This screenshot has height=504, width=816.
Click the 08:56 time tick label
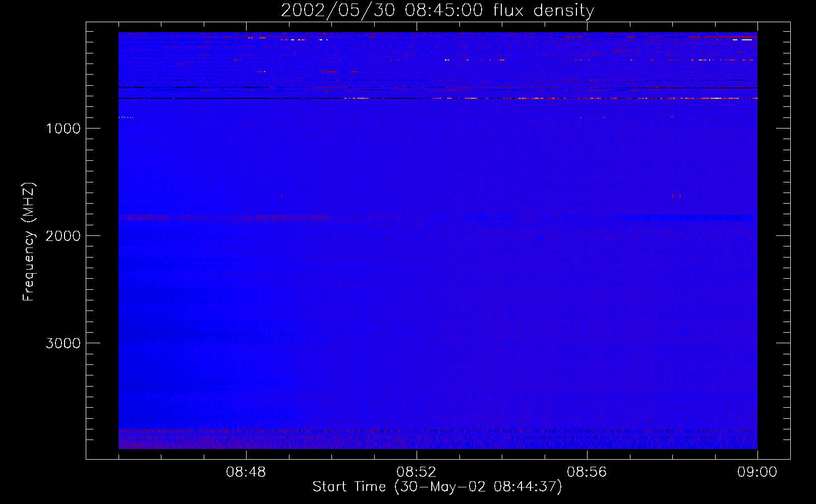click(587, 472)
